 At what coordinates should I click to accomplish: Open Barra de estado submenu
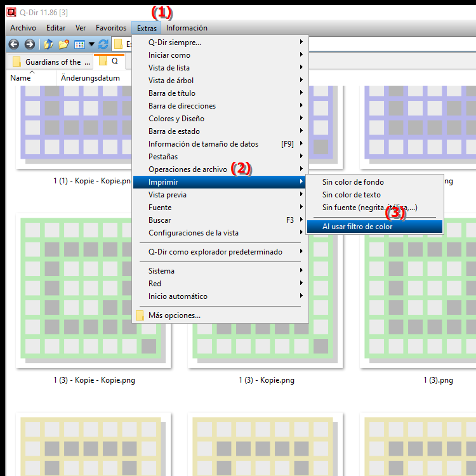click(x=221, y=131)
